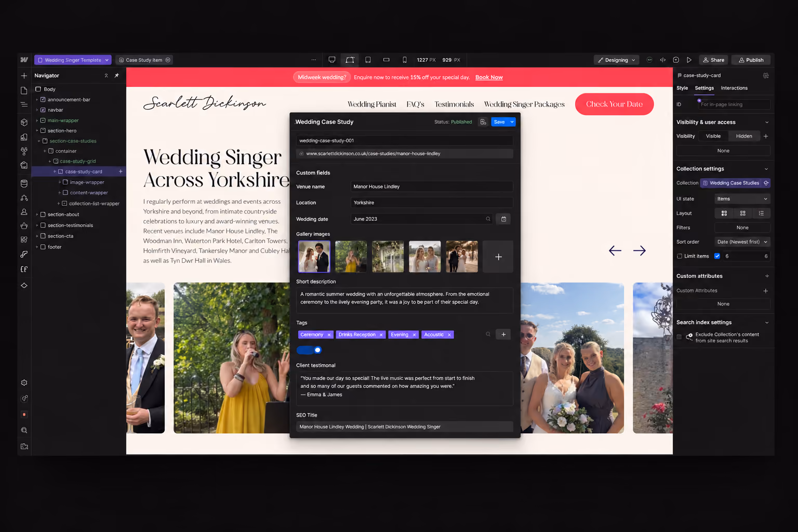The width and height of the screenshot is (798, 532).
Task: Set visibility to Hidden
Action: [x=744, y=136]
